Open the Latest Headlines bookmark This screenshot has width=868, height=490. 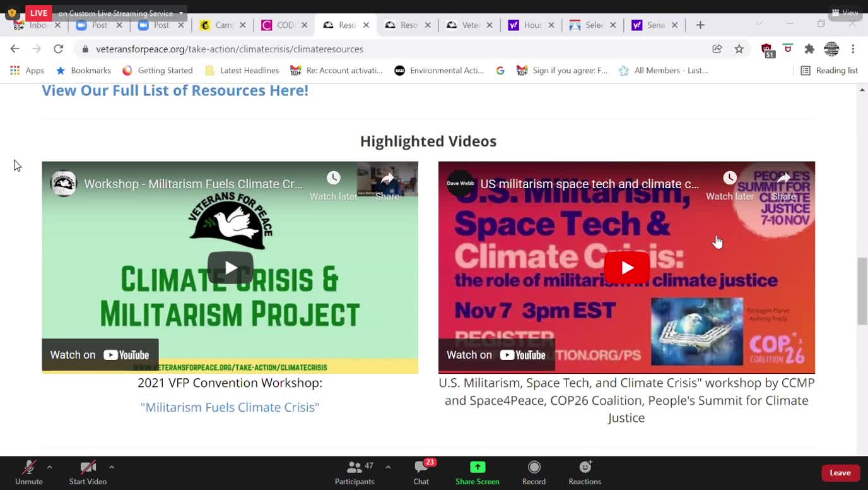tap(242, 71)
